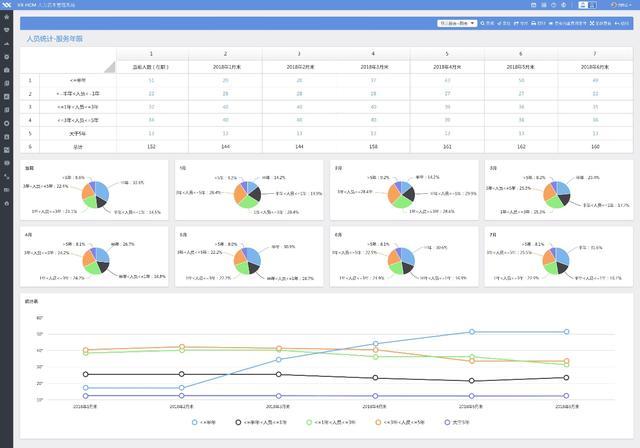Click the VX HCM logo icon

pos(7,5)
